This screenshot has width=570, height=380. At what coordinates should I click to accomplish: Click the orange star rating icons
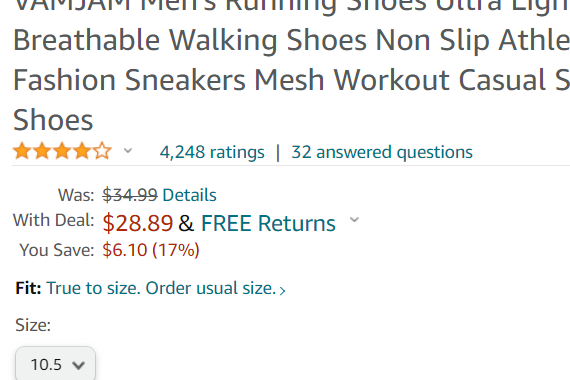pyautogui.click(x=62, y=151)
